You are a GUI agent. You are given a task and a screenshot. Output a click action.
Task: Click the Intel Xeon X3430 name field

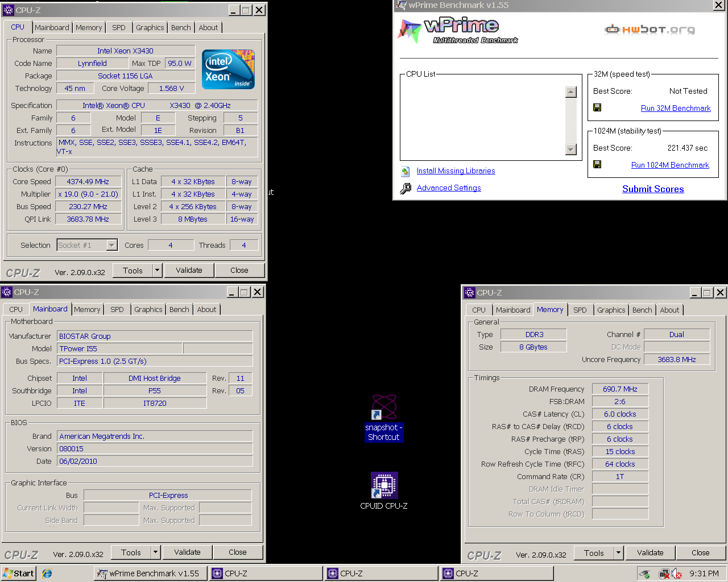coord(126,51)
